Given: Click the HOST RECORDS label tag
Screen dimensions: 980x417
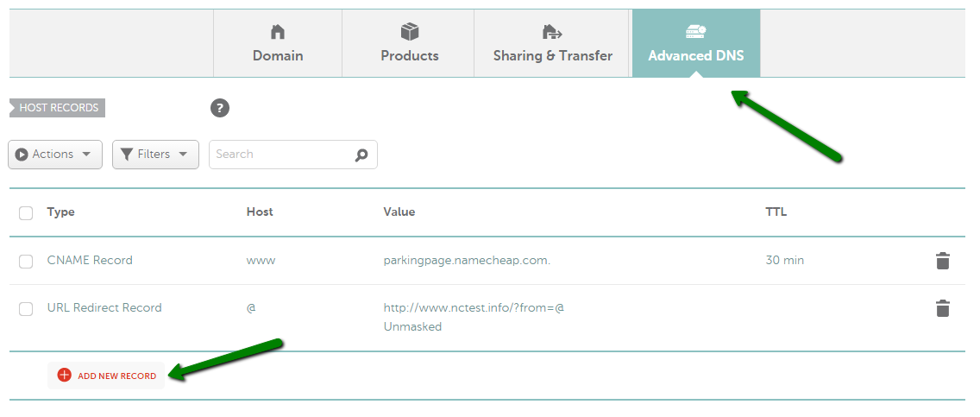Looking at the screenshot, I should click(58, 108).
